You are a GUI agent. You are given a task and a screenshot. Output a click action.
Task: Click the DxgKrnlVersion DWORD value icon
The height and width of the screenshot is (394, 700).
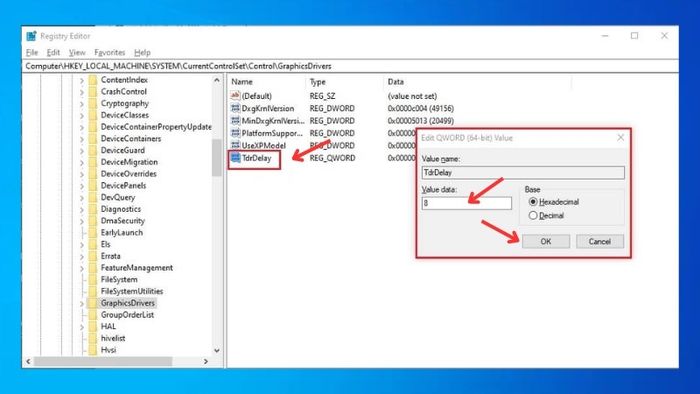(x=235, y=108)
